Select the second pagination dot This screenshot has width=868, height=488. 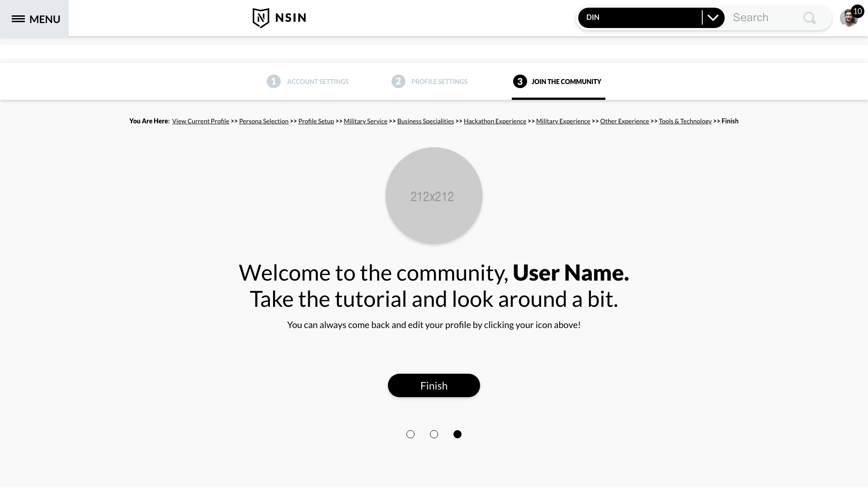(x=434, y=434)
